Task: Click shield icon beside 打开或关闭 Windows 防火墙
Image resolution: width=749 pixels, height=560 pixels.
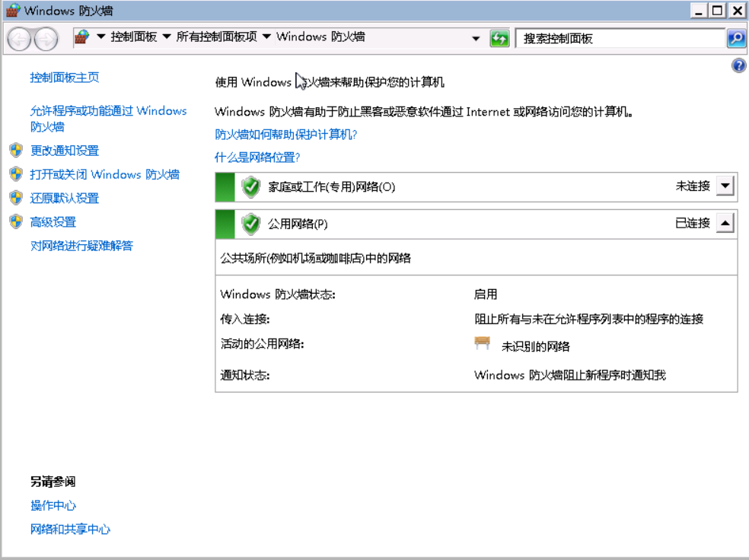Action: click(16, 174)
